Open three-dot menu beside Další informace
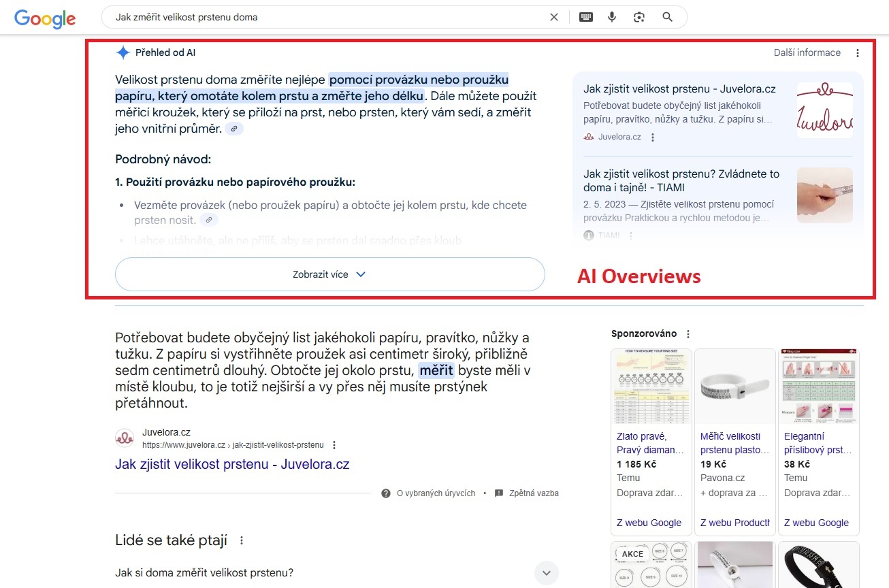The image size is (889, 588). tap(858, 52)
